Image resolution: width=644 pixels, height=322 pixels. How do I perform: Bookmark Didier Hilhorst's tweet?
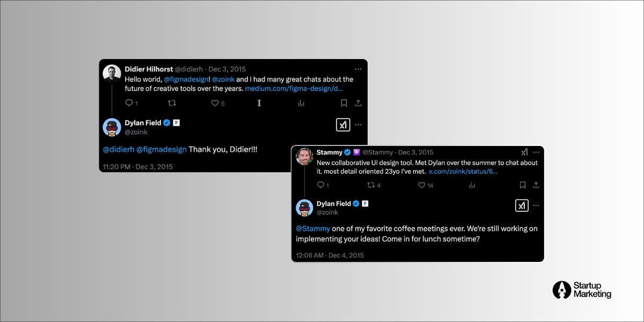(x=344, y=103)
